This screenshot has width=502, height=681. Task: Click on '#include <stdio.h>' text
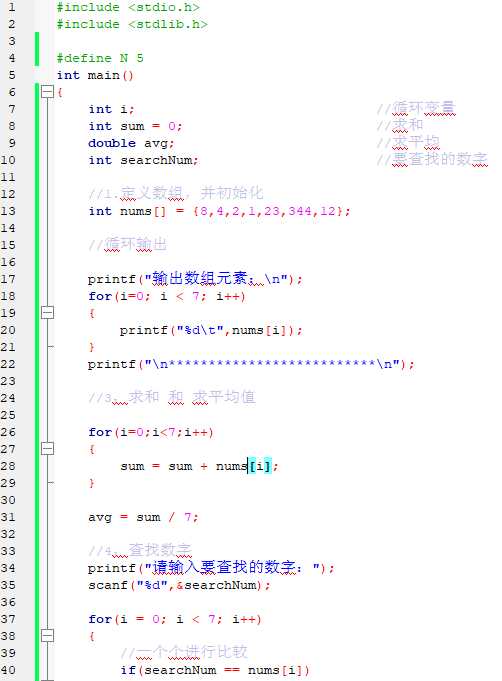click(128, 7)
